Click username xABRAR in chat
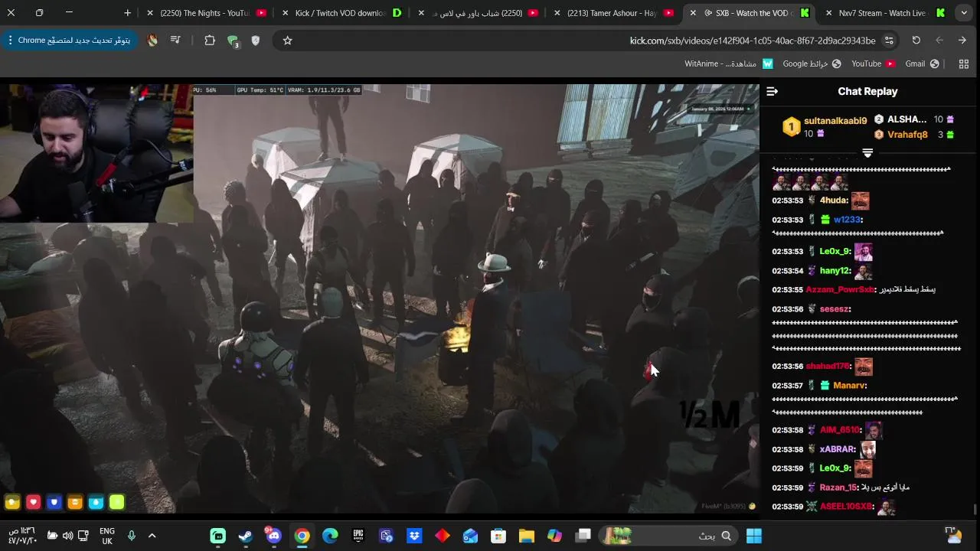The height and width of the screenshot is (551, 980). 837,449
